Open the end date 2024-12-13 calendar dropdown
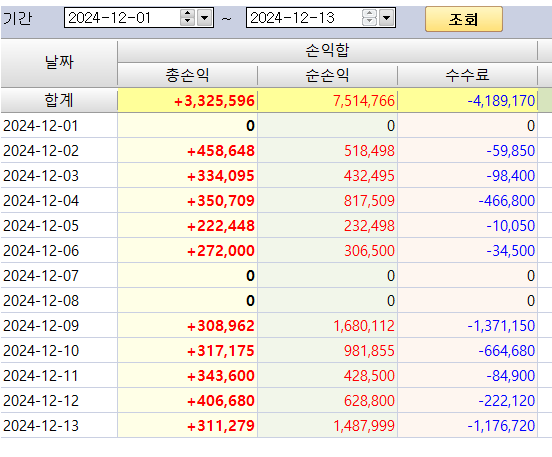This screenshot has width=552, height=457. (386, 17)
